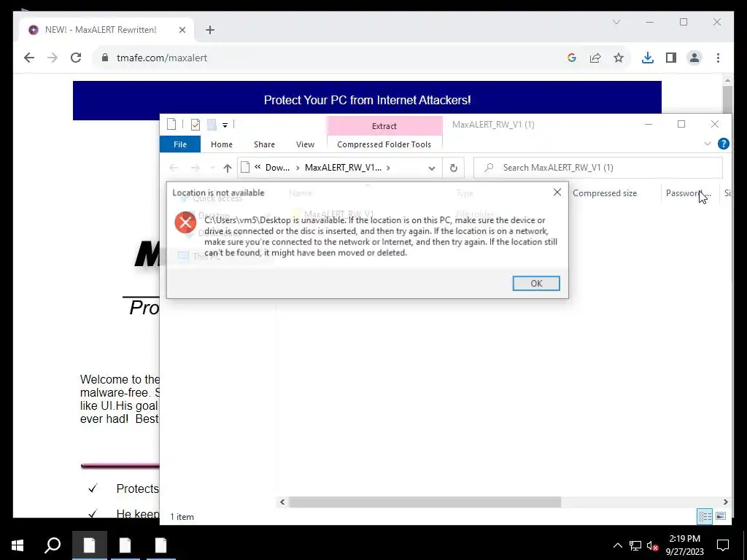Click the 'Dow...' breadcrumb segment
This screenshot has height=560, width=747.
click(x=277, y=168)
